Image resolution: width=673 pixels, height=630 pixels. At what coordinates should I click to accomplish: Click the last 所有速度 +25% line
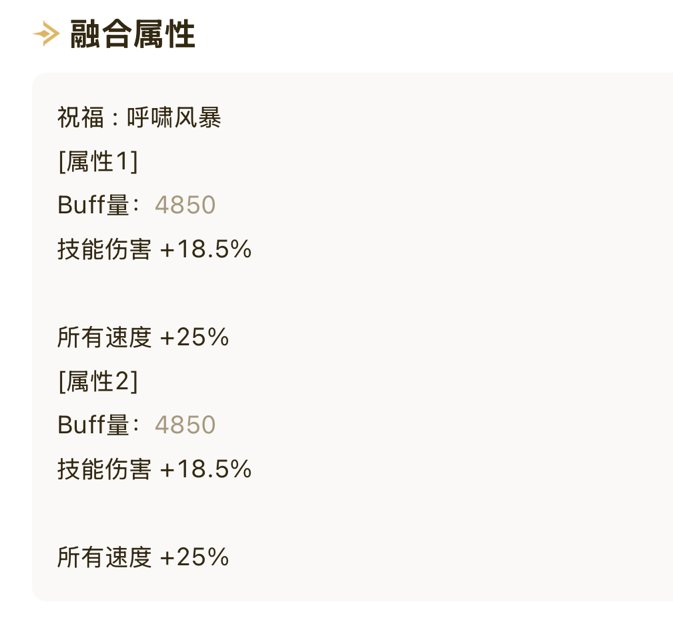click(x=143, y=557)
